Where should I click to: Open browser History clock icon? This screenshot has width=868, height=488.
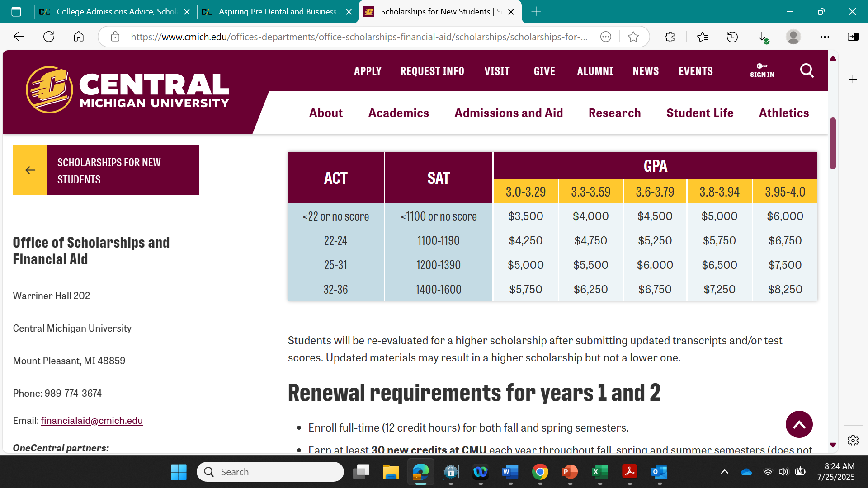[732, 37]
